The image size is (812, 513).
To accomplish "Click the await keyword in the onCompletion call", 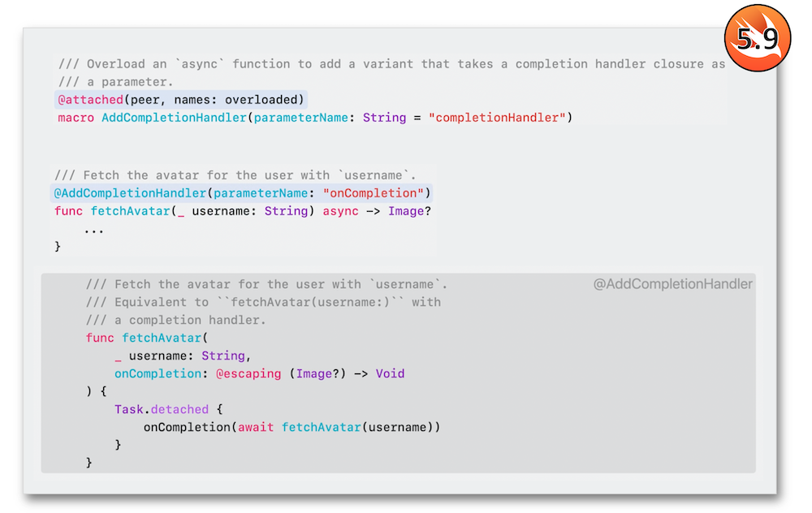I will click(x=255, y=427).
